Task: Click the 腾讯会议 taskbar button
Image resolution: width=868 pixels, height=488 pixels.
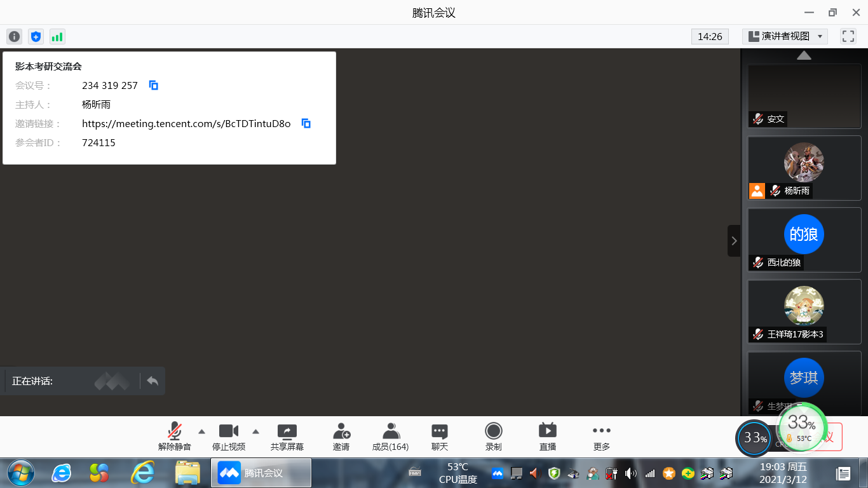Action: [x=261, y=473]
